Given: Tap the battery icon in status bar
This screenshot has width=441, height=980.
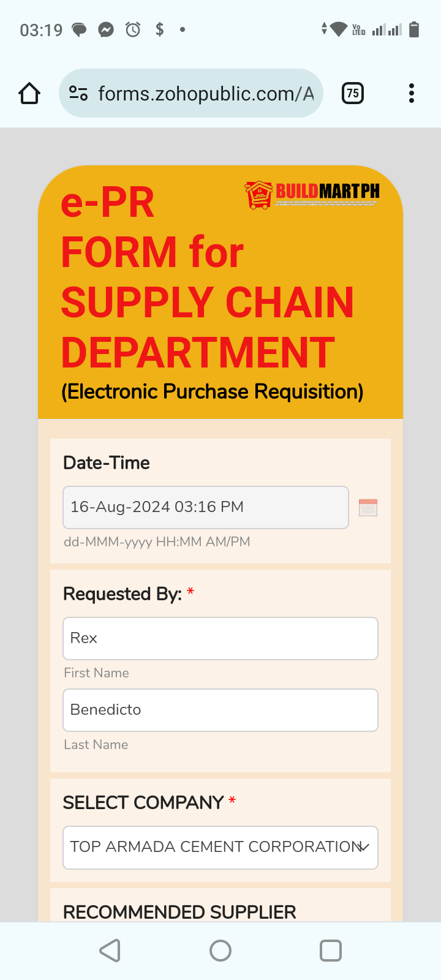Looking at the screenshot, I should (x=414, y=29).
